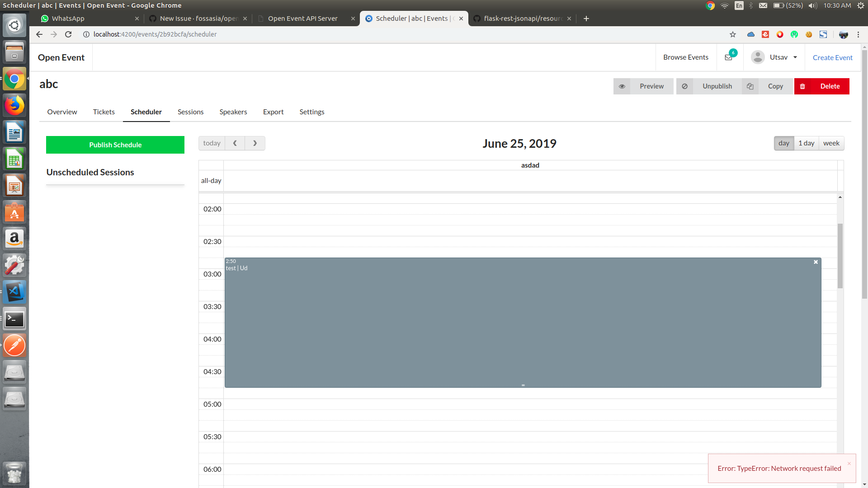Screen dimensions: 868x488
Task: Unpublish the abc event
Action: click(x=709, y=86)
